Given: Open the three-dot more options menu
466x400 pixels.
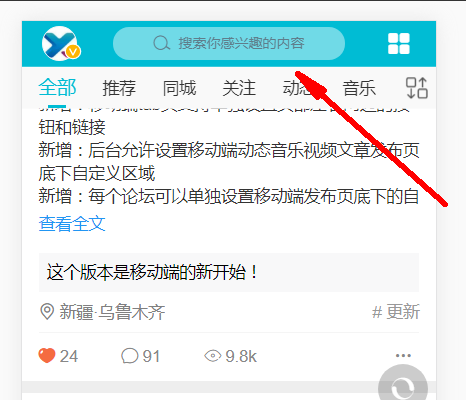Looking at the screenshot, I should (x=403, y=355).
